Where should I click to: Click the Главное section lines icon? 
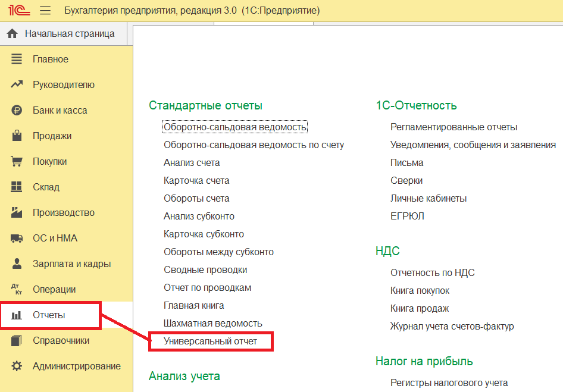(x=17, y=59)
